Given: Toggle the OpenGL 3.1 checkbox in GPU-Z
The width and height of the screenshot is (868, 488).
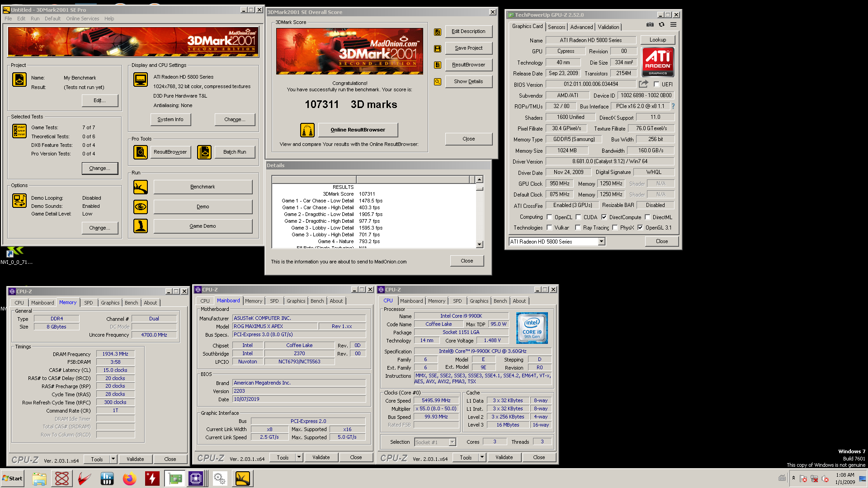Looking at the screenshot, I should tap(640, 228).
